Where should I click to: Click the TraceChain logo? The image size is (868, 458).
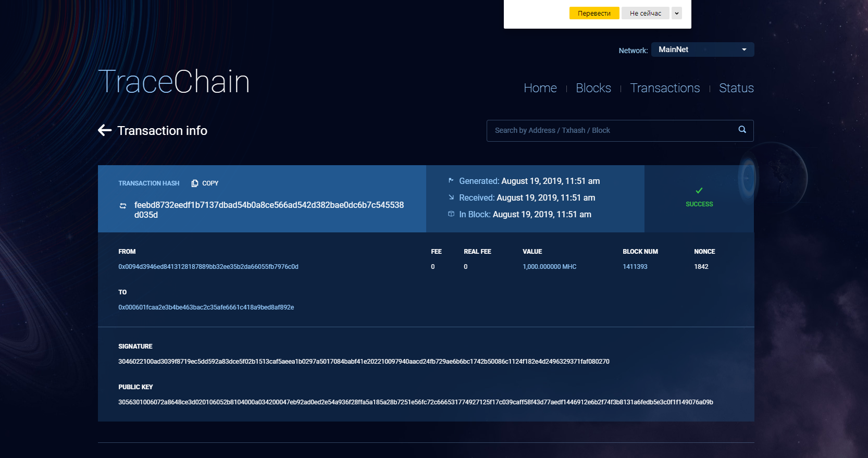click(x=174, y=82)
